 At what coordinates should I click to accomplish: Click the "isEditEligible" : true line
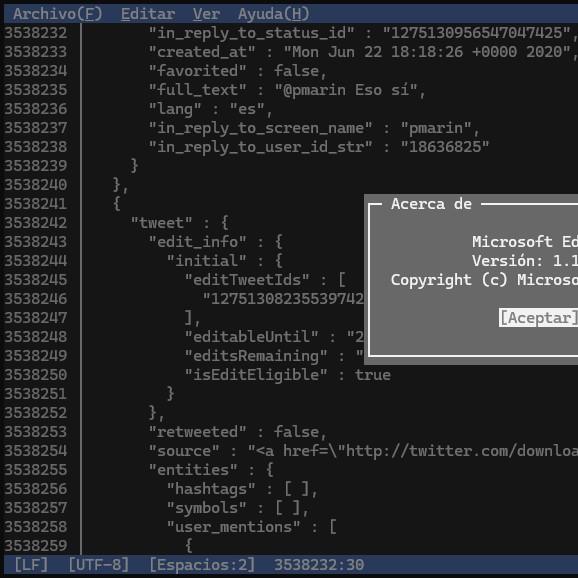coord(288,375)
